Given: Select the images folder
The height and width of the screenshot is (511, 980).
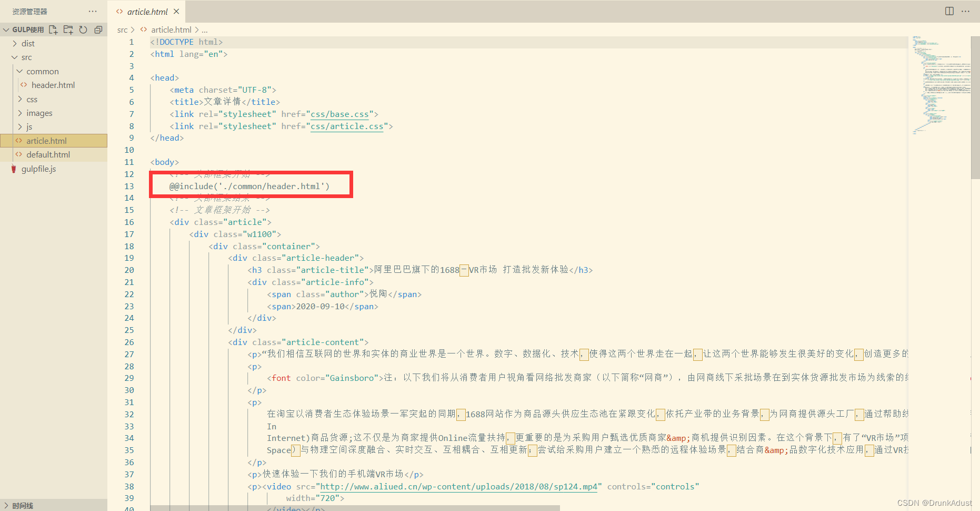Looking at the screenshot, I should pyautogui.click(x=40, y=113).
